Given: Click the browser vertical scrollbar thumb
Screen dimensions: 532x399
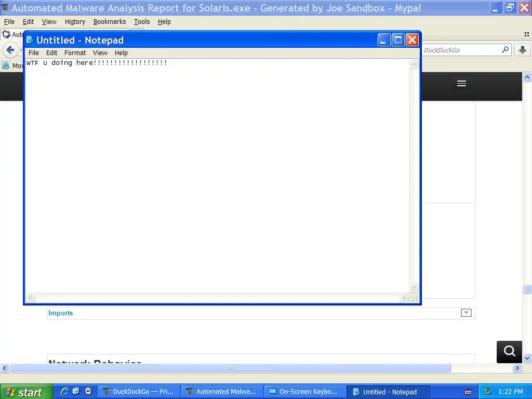Looking at the screenshot, I should click(x=527, y=289).
